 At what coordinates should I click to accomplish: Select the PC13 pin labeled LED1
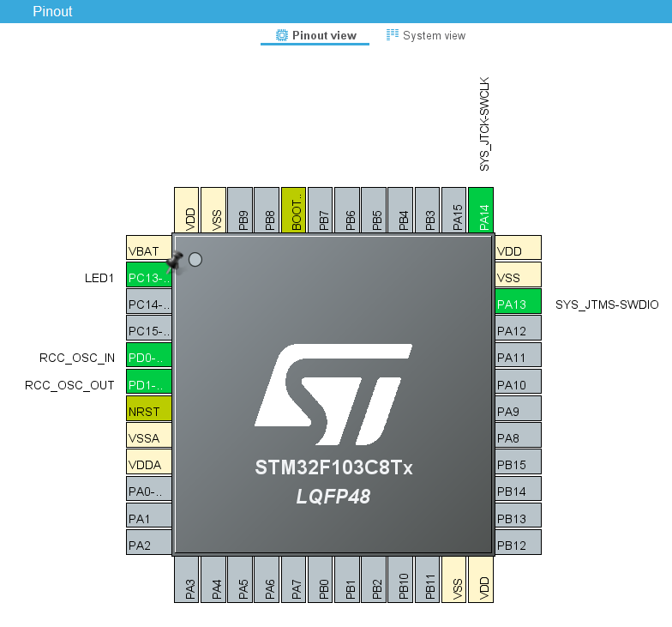(x=149, y=274)
